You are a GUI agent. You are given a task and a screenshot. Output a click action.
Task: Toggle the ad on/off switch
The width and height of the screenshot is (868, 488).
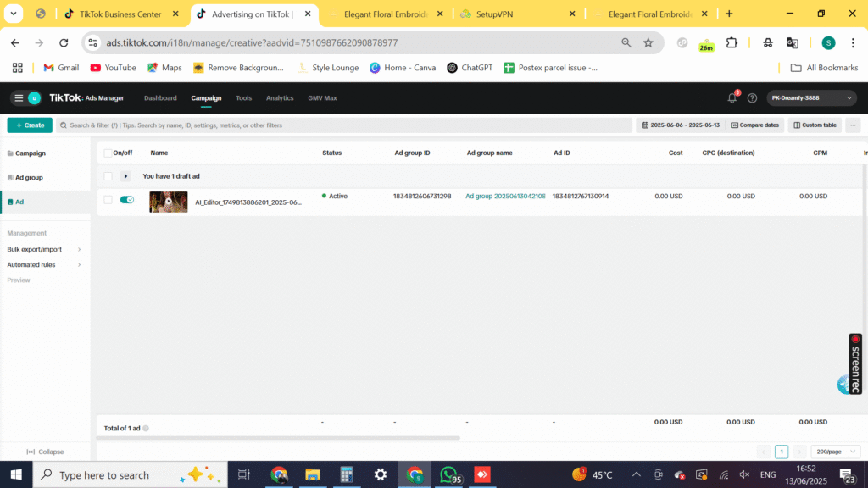[127, 200]
